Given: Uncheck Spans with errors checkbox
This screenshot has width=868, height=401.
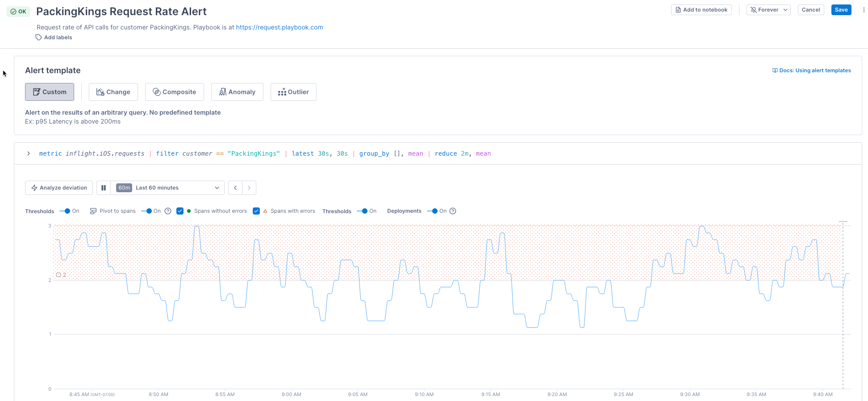Looking at the screenshot, I should (x=256, y=211).
